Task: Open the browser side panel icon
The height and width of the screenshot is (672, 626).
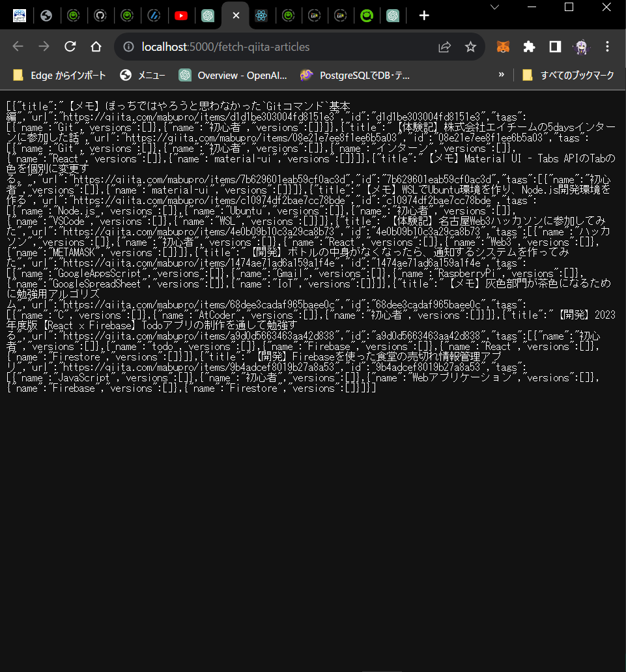Action: point(555,47)
